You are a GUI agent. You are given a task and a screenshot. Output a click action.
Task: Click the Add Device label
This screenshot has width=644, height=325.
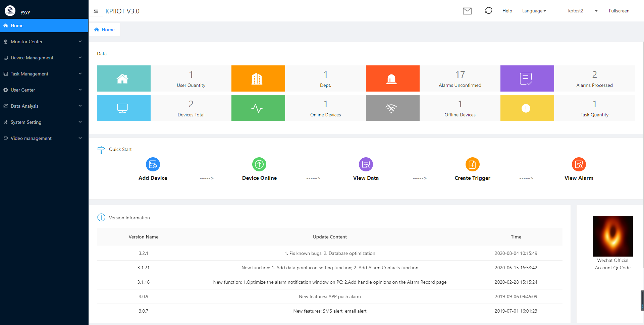pos(153,178)
